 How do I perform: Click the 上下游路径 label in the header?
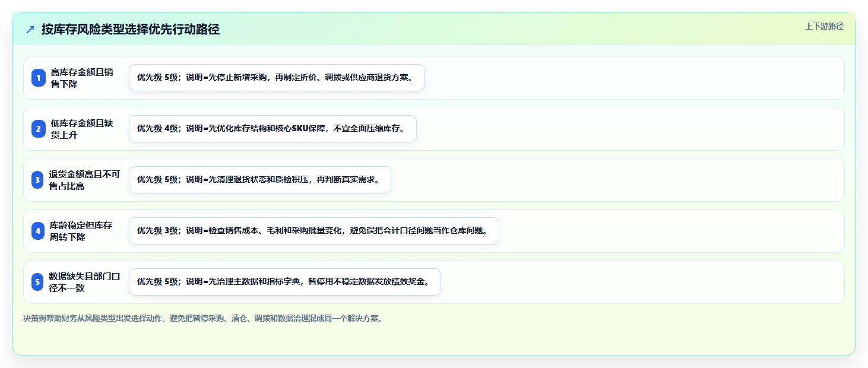(x=824, y=26)
